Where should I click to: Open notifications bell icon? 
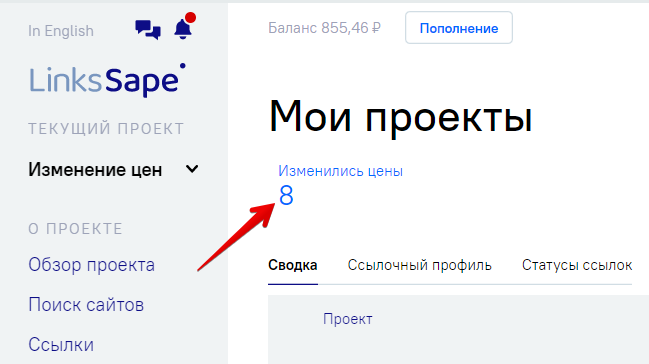(x=183, y=29)
